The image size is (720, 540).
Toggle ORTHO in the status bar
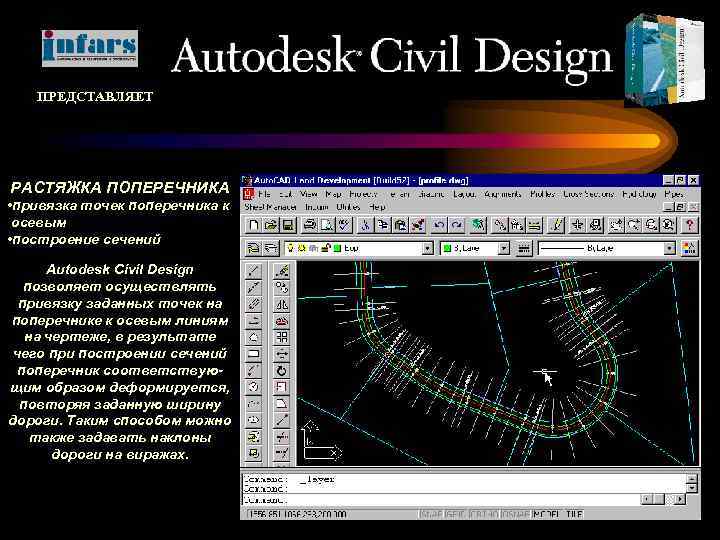coord(484,514)
